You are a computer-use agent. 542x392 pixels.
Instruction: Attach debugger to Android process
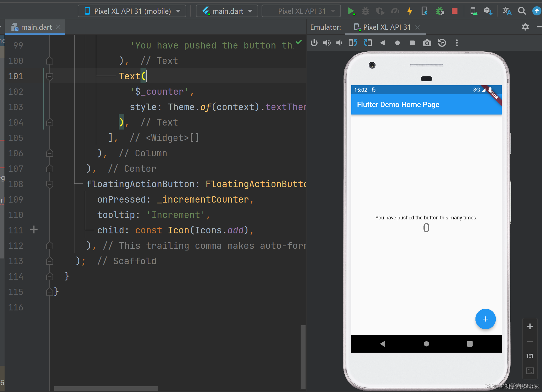click(x=440, y=11)
